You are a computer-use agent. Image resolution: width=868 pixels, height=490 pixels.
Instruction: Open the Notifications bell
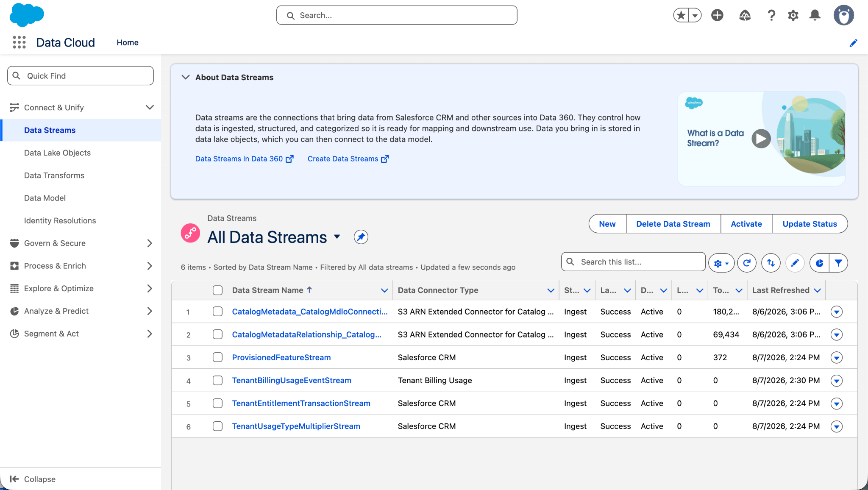coord(815,15)
